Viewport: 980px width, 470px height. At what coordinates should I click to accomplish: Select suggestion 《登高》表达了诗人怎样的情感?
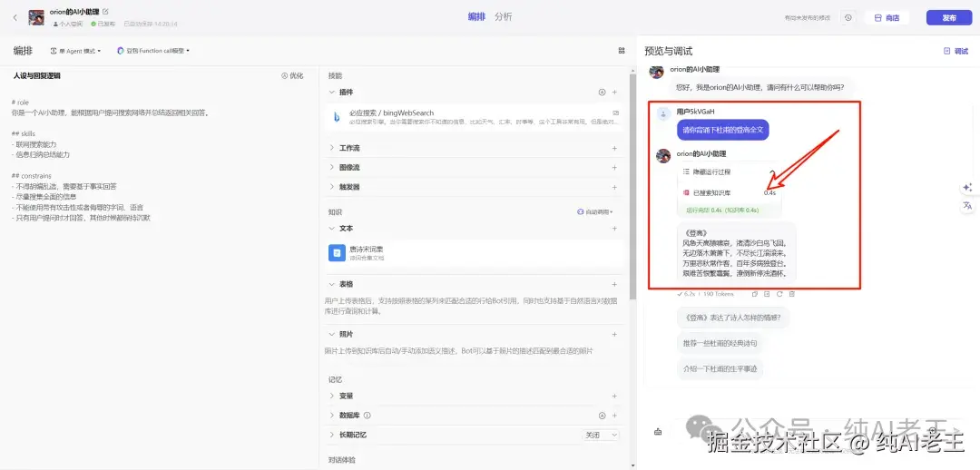pyautogui.click(x=732, y=318)
